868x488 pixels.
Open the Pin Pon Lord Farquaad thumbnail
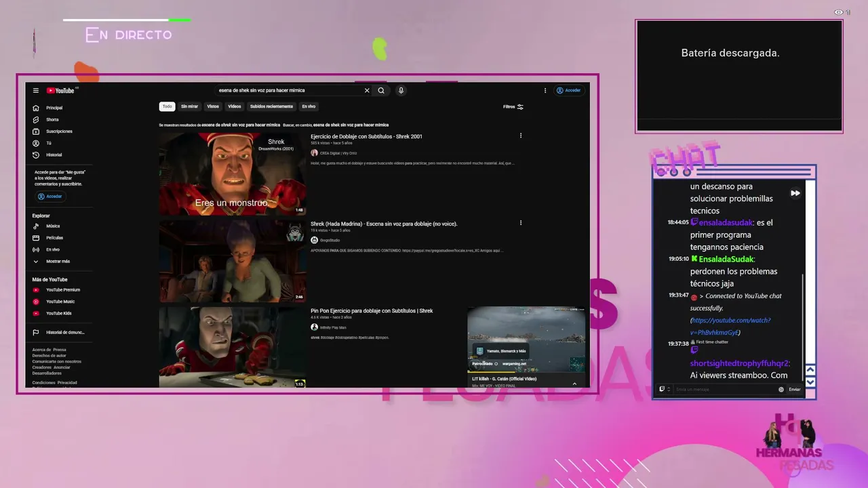[233, 347]
